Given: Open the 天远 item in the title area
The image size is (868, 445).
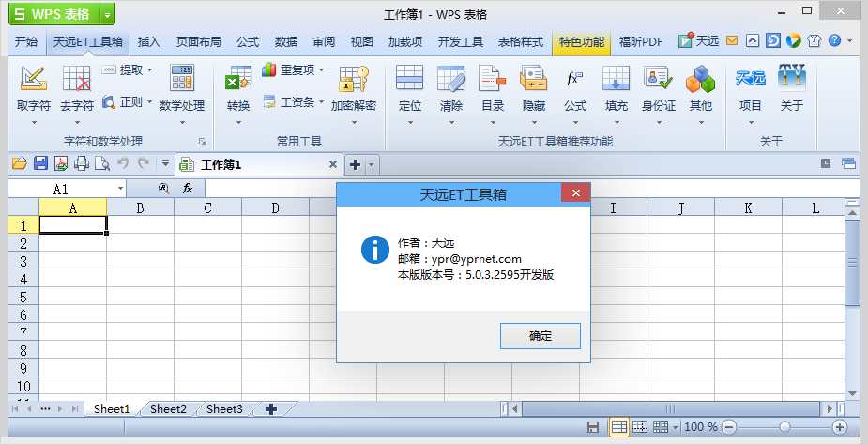Looking at the screenshot, I should [698, 40].
